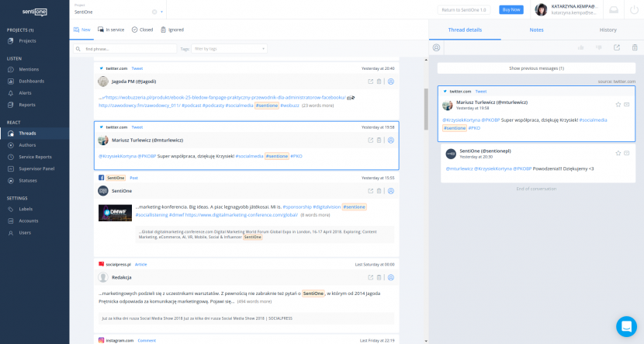644x344 pixels.
Task: Expand the Project selector dropdown
Action: pyautogui.click(x=161, y=12)
